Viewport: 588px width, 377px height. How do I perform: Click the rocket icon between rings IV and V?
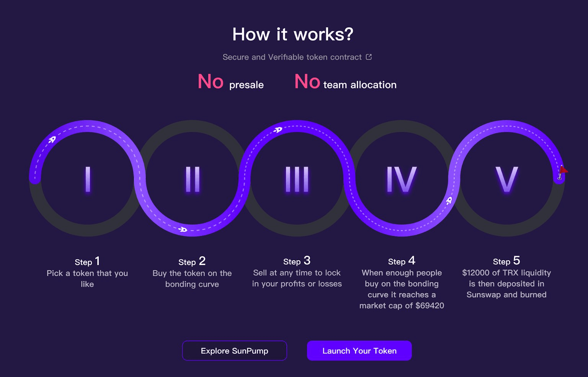tap(449, 200)
